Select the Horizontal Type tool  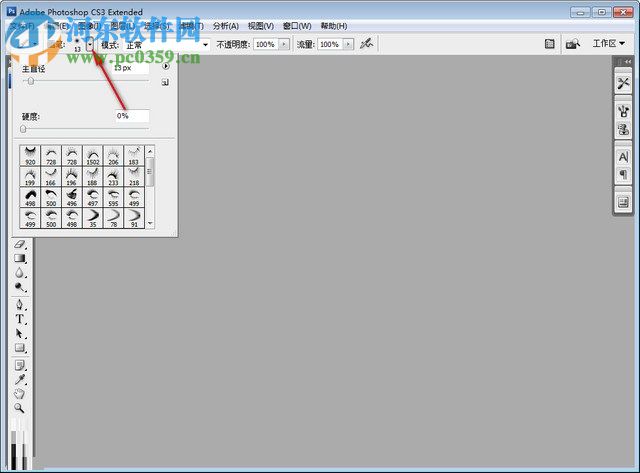[20, 319]
